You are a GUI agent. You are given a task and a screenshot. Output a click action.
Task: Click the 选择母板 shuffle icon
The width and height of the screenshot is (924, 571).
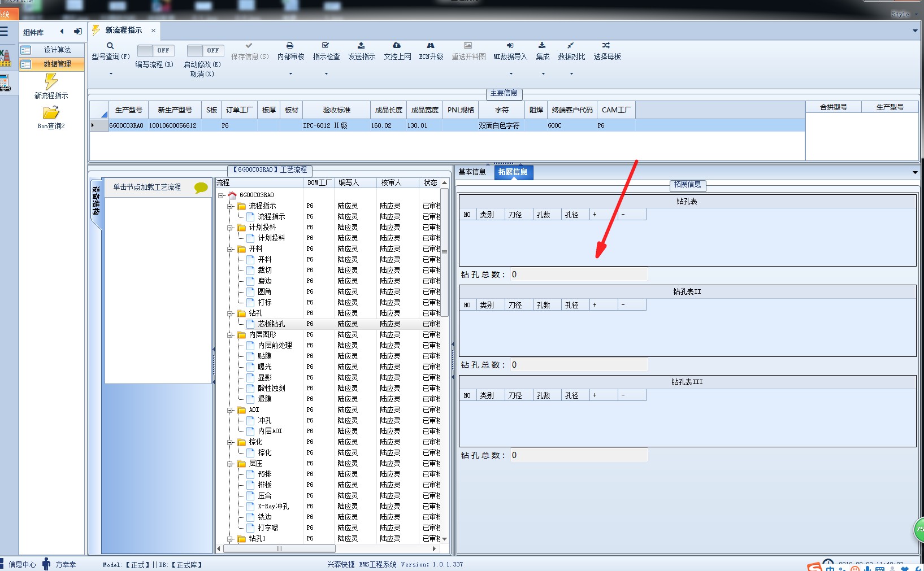tap(606, 45)
